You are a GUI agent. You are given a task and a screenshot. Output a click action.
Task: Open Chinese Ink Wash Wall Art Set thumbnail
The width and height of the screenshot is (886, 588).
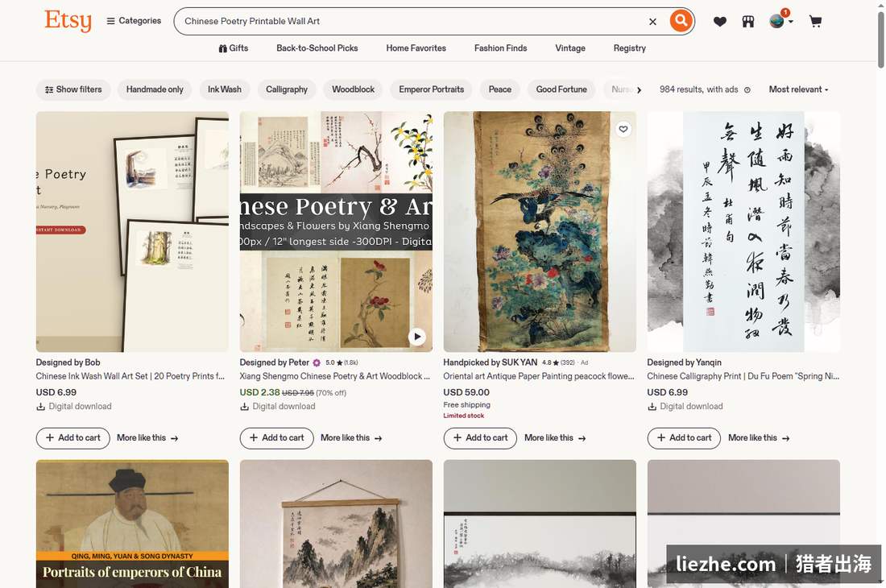point(132,232)
